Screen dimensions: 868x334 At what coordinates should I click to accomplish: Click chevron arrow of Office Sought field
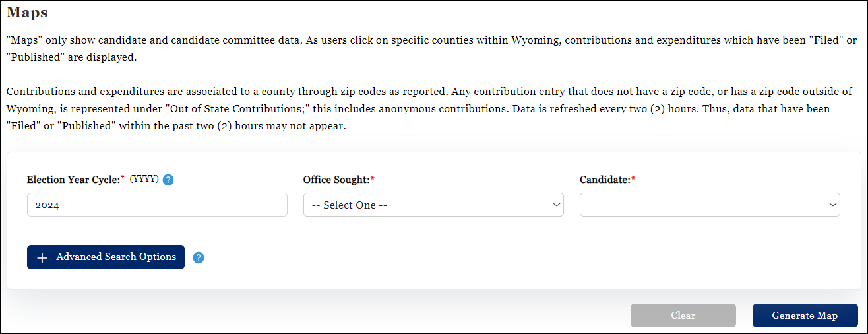(x=555, y=205)
